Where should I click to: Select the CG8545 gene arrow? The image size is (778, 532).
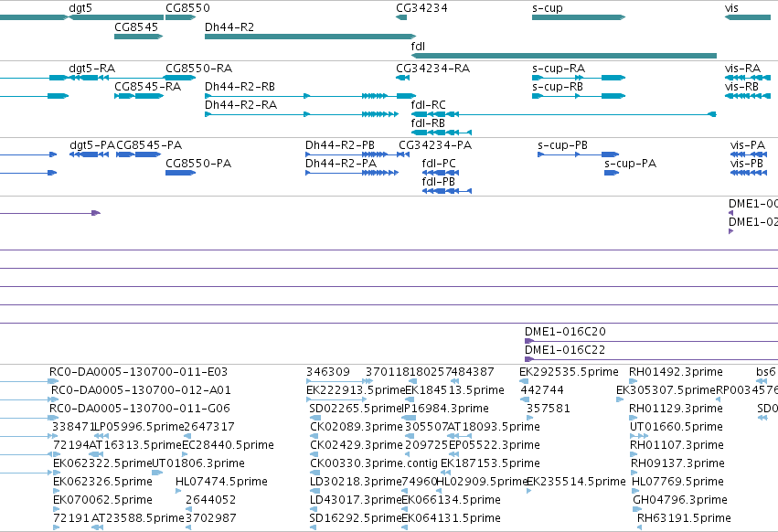tap(138, 37)
